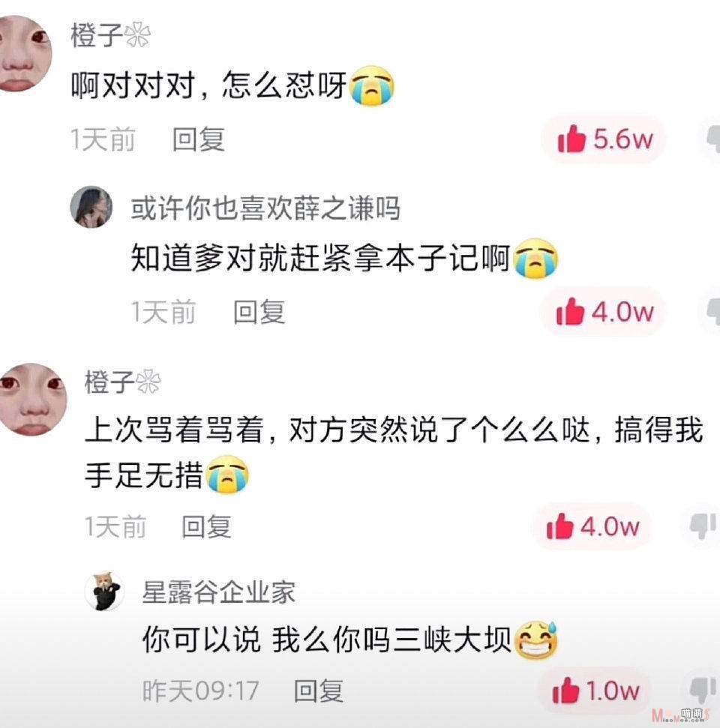Viewport: 720px width, 728px height.
Task: Select comment text 你可以说 我么你吗三峡大坝
Action: (327, 640)
